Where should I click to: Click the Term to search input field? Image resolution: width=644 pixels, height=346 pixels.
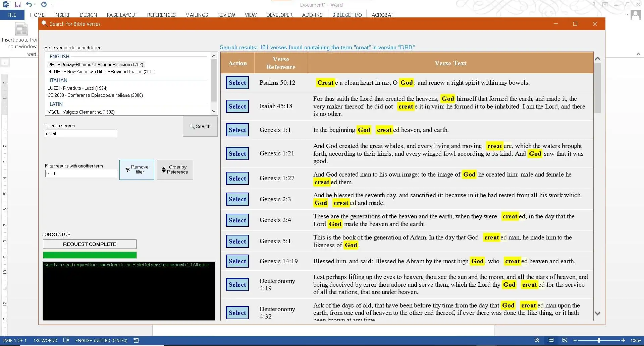point(81,133)
